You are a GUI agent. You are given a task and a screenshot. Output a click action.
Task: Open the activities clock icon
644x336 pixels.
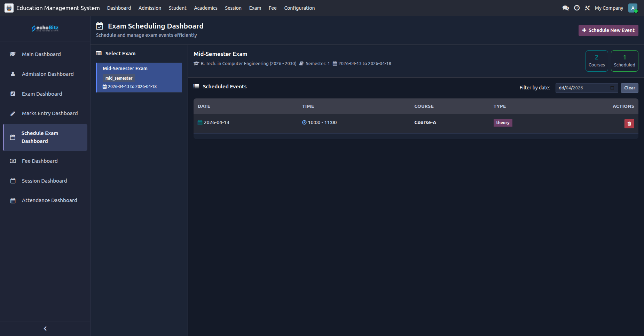click(x=577, y=8)
